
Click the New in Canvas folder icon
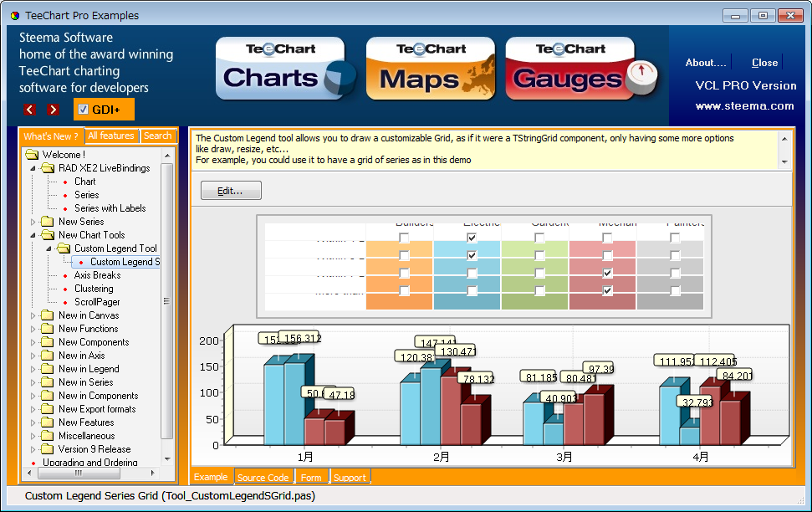[48, 315]
